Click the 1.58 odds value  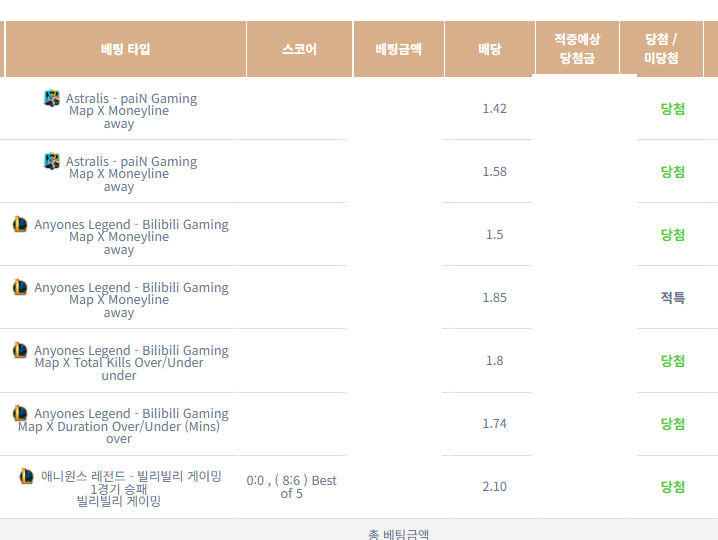(495, 172)
